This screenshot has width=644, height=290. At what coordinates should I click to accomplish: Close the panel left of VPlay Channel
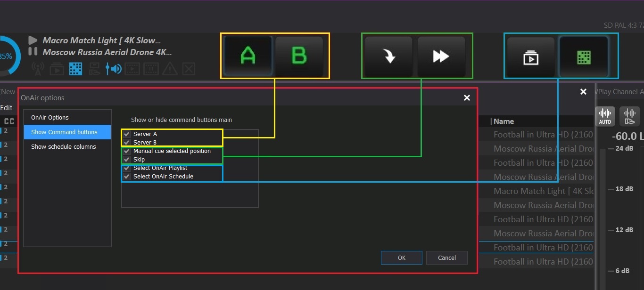pos(583,92)
